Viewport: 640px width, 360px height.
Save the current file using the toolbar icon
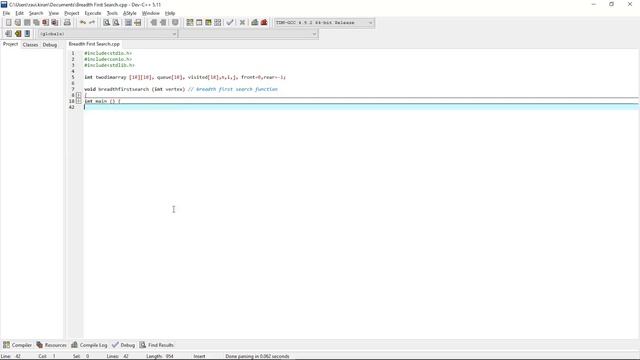coord(27,22)
